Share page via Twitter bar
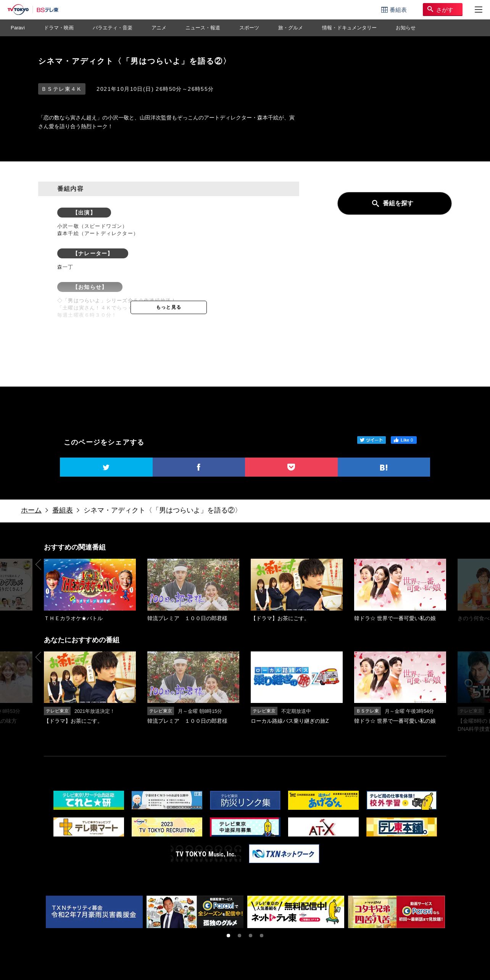The height and width of the screenshot is (980, 490). (106, 467)
